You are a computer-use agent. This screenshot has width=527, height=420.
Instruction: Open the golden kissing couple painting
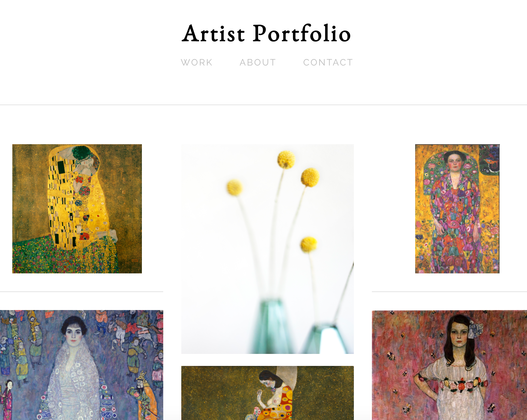coord(77,209)
